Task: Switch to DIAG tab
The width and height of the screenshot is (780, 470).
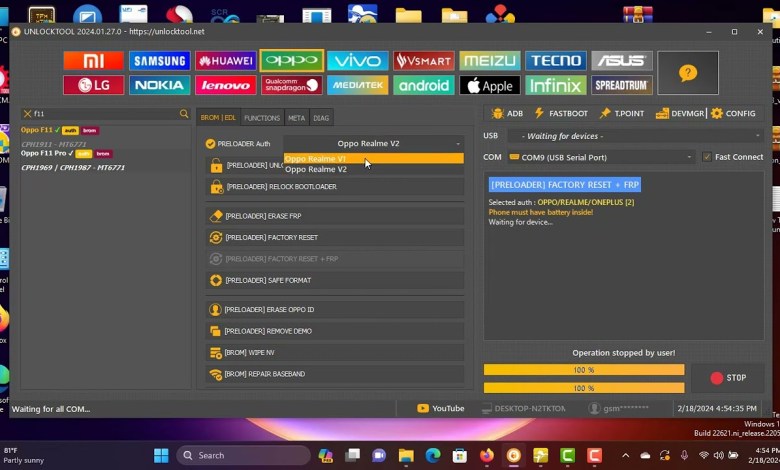Action: (321, 118)
